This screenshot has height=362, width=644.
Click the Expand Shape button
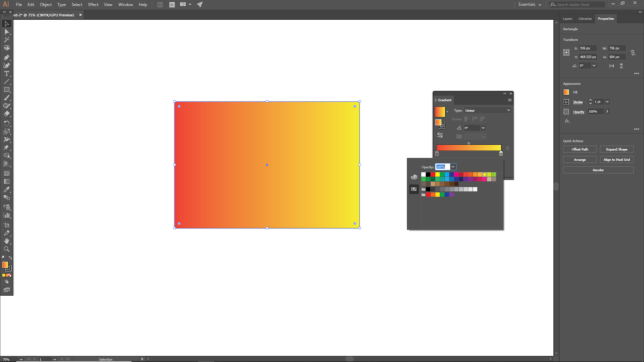(x=617, y=149)
